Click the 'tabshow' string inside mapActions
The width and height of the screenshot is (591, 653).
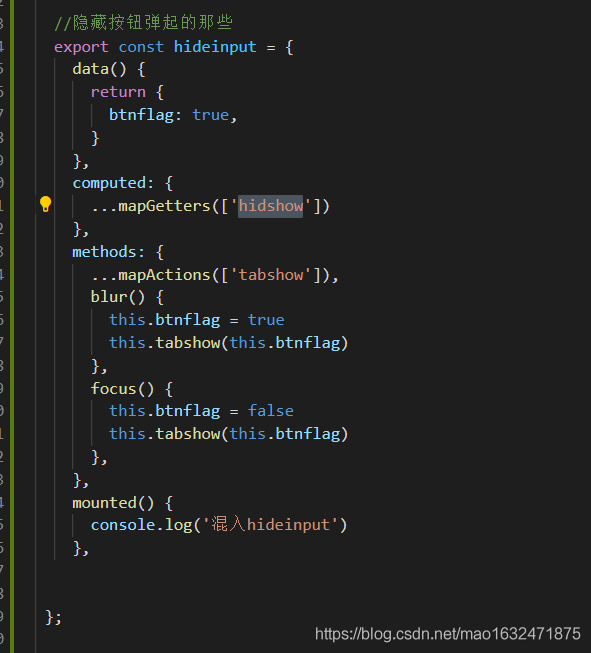point(271,275)
